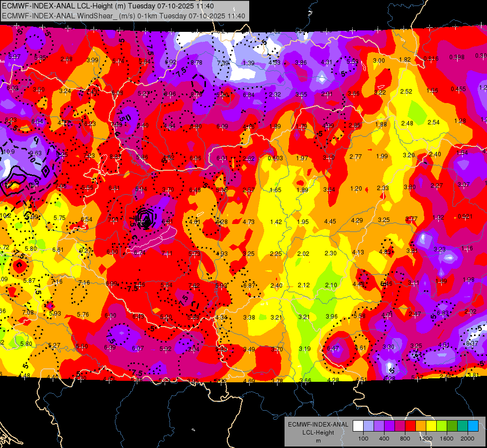Click wind shear value 0.921

pos(465,217)
